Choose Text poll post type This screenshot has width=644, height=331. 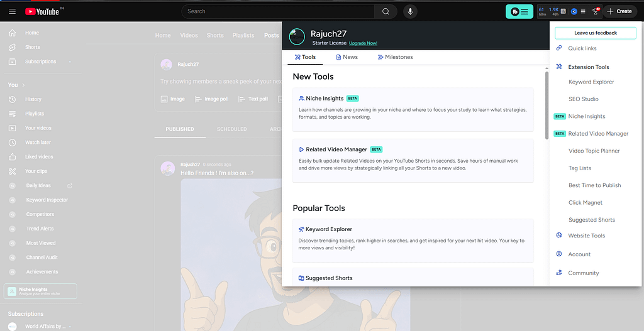[x=253, y=99]
